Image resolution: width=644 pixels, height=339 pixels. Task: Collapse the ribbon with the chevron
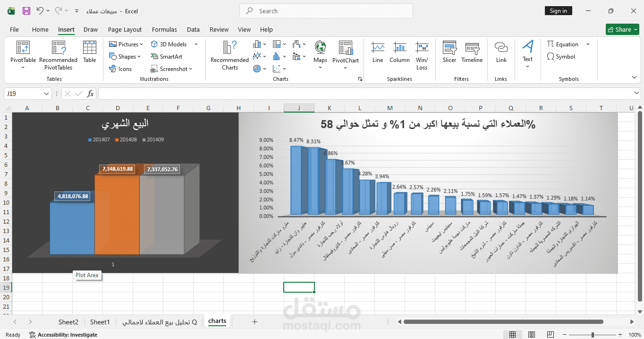[634, 78]
